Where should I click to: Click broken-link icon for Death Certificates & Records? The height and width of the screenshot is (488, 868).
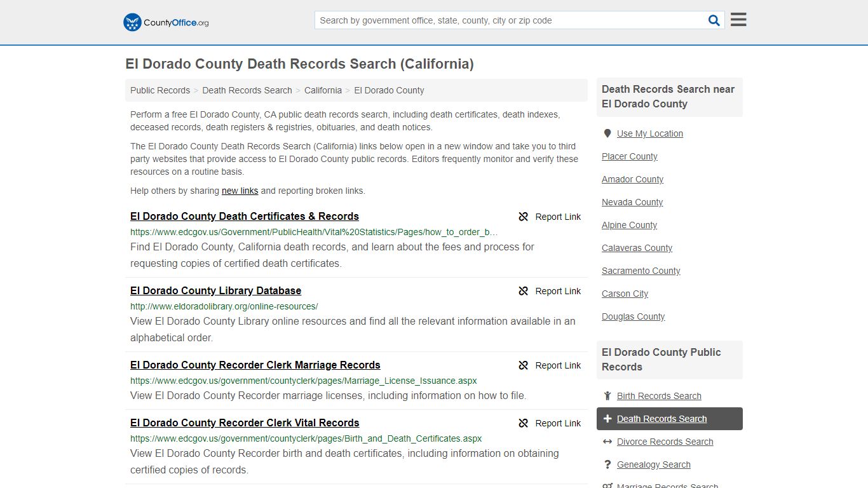pos(524,217)
